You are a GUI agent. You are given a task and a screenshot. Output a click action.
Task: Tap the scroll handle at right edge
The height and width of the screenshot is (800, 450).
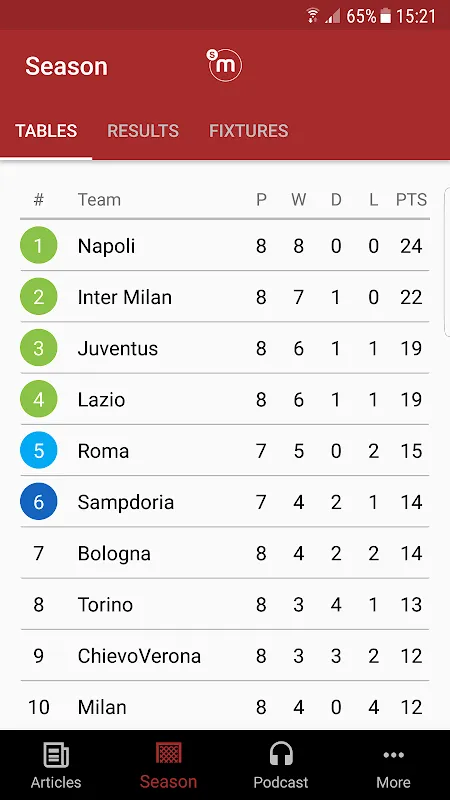click(447, 262)
